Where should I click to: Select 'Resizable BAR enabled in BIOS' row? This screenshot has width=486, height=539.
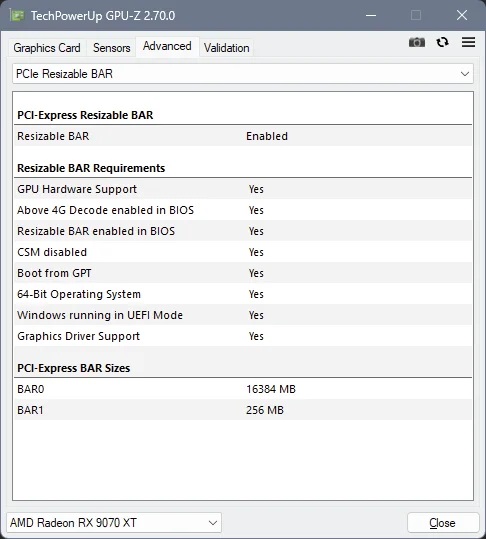(243, 231)
